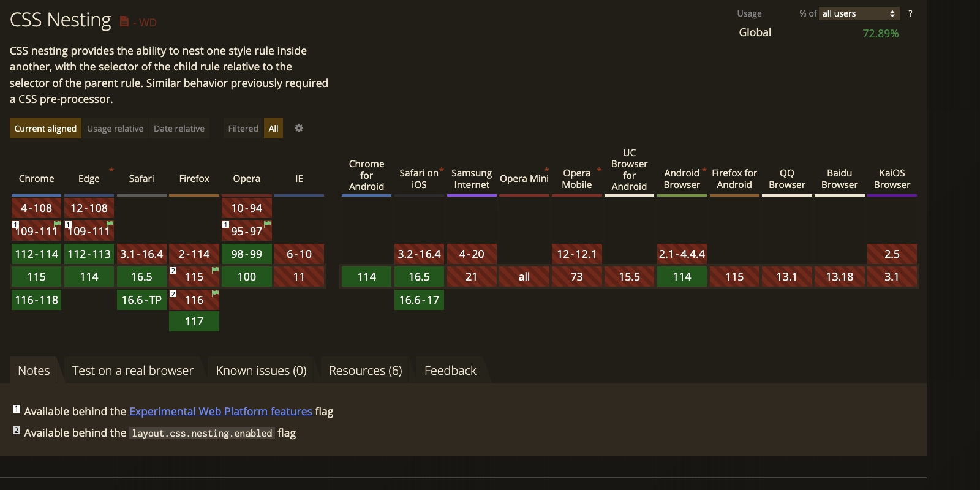Open the 'all users' usage dropdown
The image size is (980, 490).
pos(859,13)
